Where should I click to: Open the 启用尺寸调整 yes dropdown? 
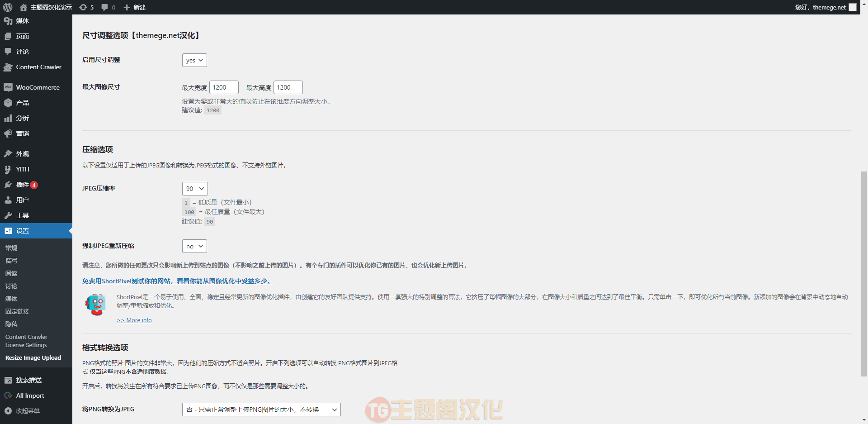pyautogui.click(x=194, y=60)
